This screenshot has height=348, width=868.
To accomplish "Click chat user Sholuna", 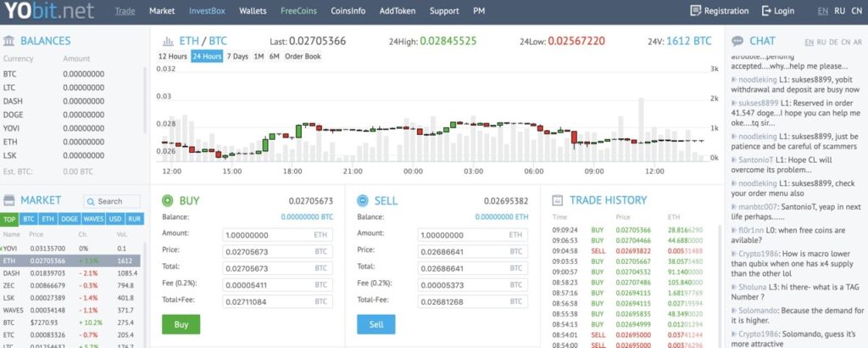I will (752, 287).
